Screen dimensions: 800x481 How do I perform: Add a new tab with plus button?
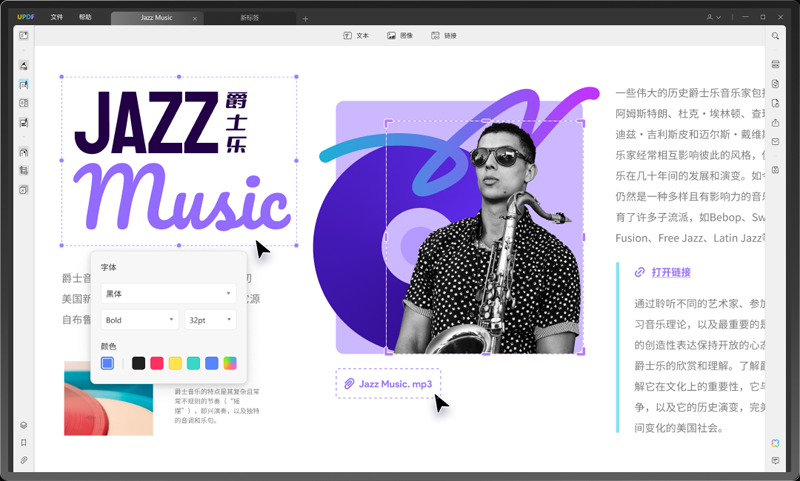coord(305,18)
